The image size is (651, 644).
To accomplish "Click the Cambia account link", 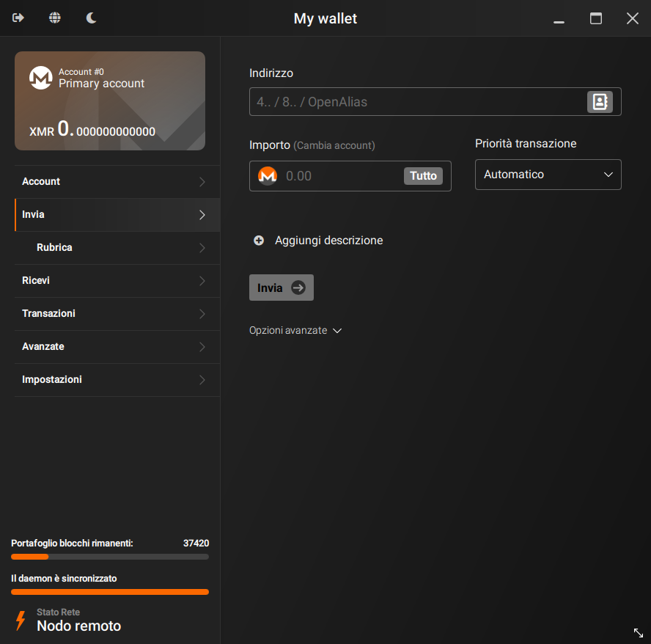I will point(334,145).
